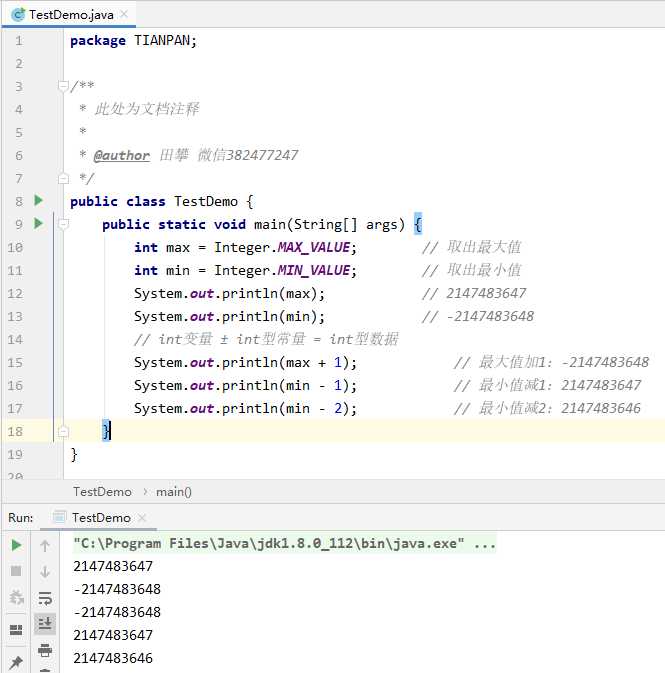Pin the Run tab with the pin icon
Viewport: 665px width, 673px height.
pos(16,662)
